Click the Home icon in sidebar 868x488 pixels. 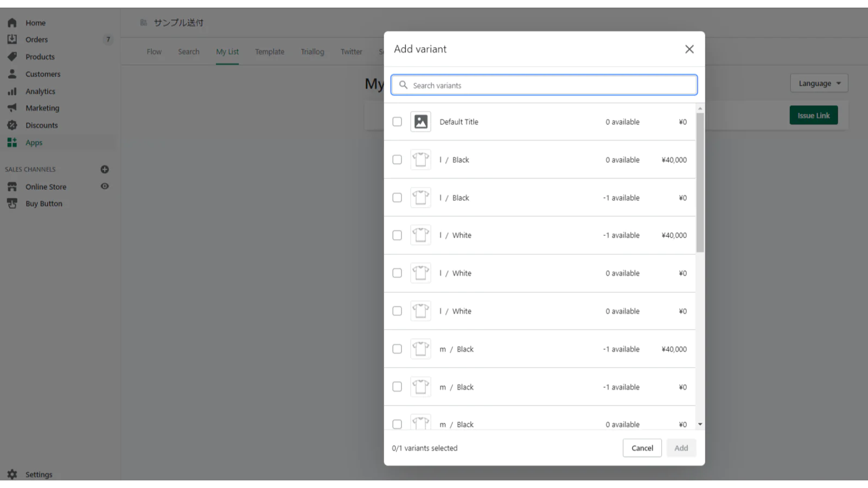coord(12,23)
